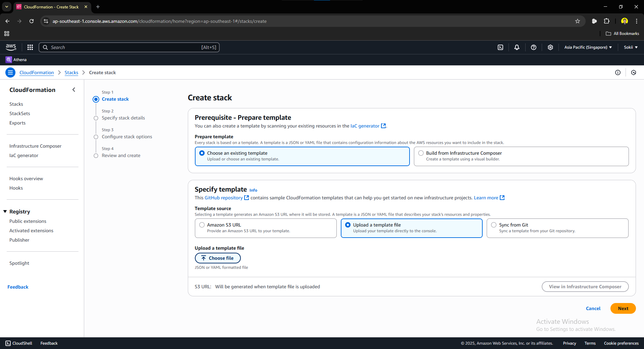The image size is (644, 349).
Task: Cancel stack creation
Action: 593,308
